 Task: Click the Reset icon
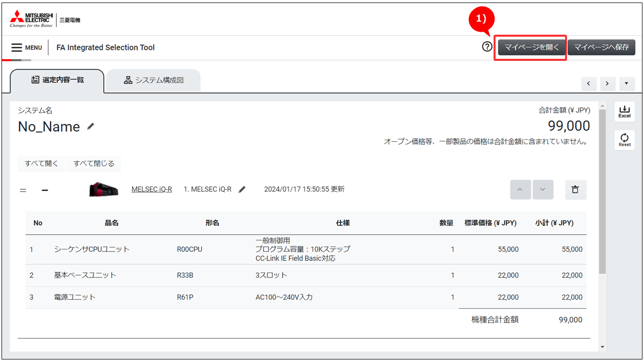(x=624, y=140)
